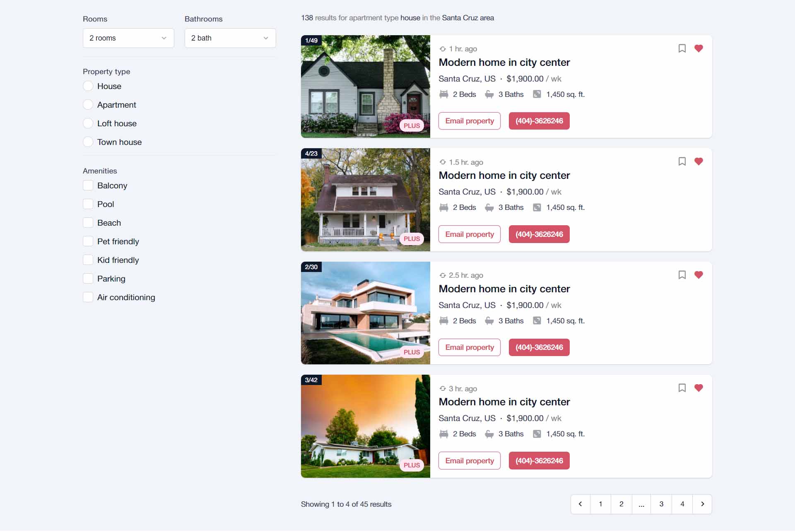Click the bookmark icon on third listing
The width and height of the screenshot is (795, 532).
click(682, 274)
